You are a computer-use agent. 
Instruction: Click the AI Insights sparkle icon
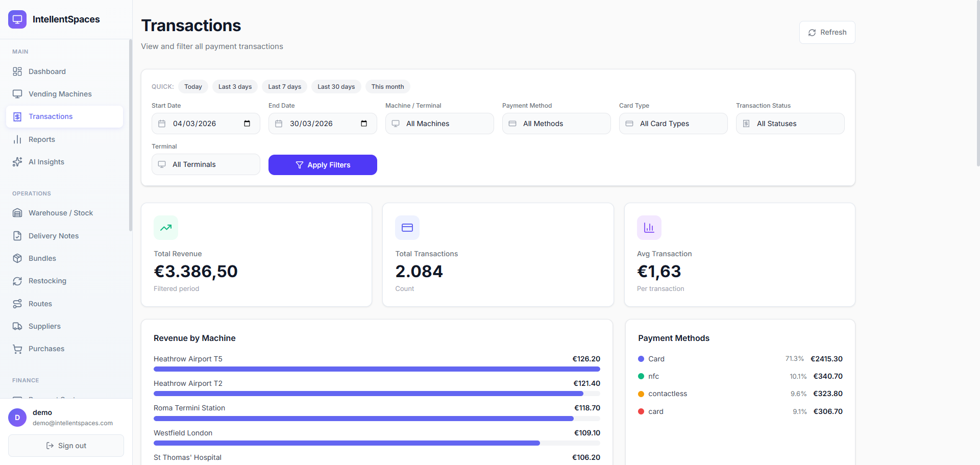click(17, 162)
